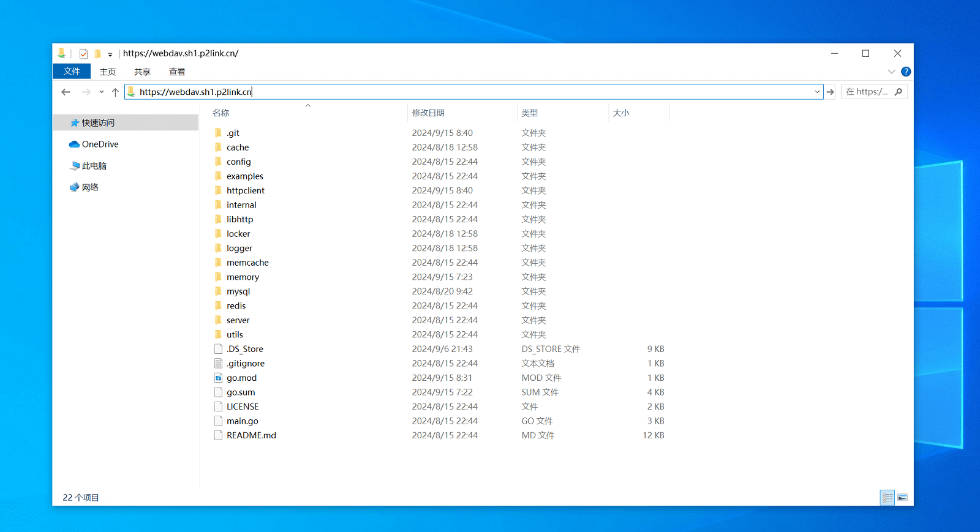Expand the ribbon with the chevron
Viewport: 980px width, 532px height.
(x=891, y=72)
